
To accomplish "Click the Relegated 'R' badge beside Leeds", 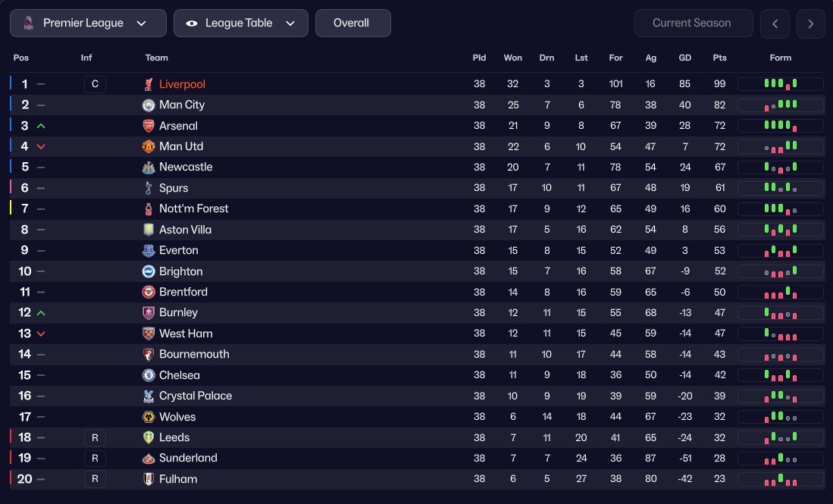I will pyautogui.click(x=95, y=438).
